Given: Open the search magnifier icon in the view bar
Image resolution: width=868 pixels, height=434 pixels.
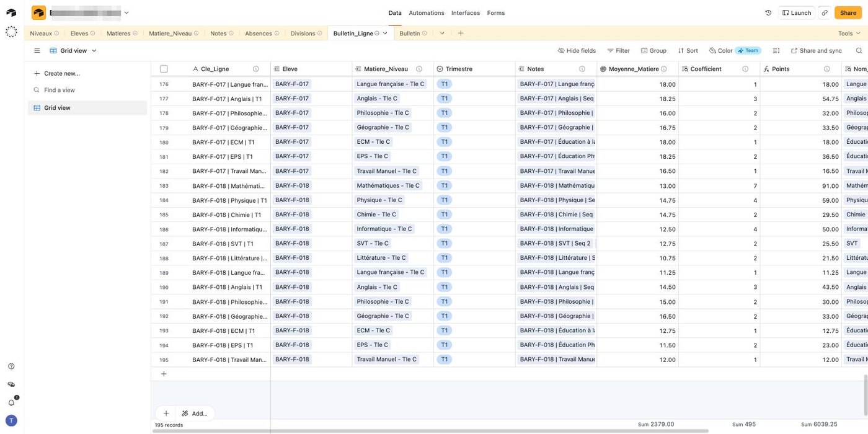Looking at the screenshot, I should [x=859, y=51].
